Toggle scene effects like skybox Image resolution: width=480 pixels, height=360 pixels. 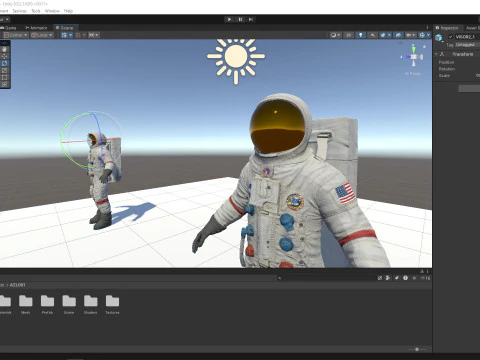[x=383, y=35]
